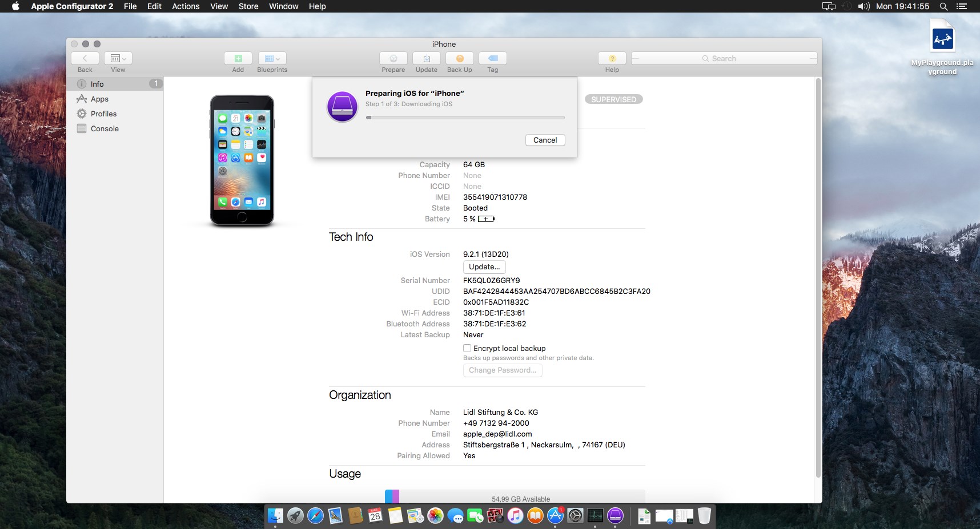Click the storage usage bar
980x529 pixels.
pyautogui.click(x=515, y=496)
